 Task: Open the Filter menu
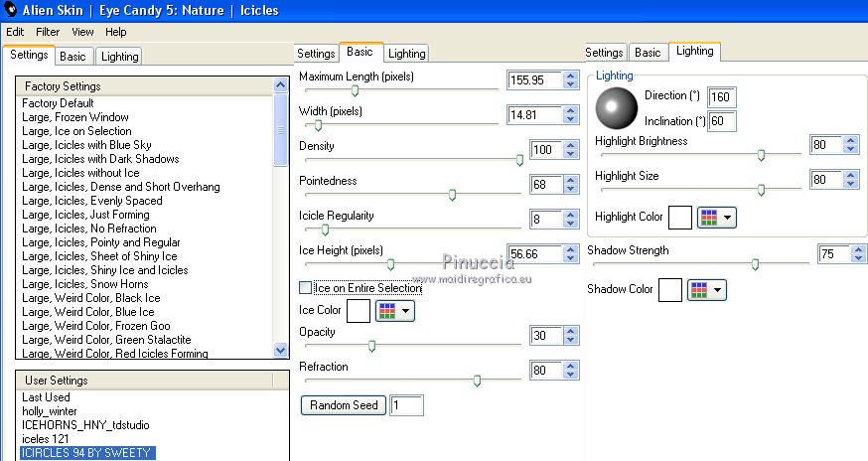click(48, 32)
